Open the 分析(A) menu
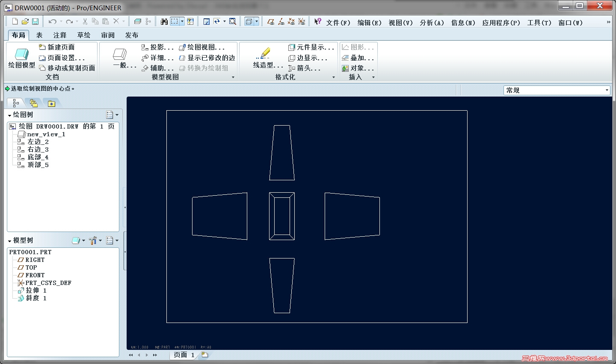The image size is (616, 364). point(432,23)
